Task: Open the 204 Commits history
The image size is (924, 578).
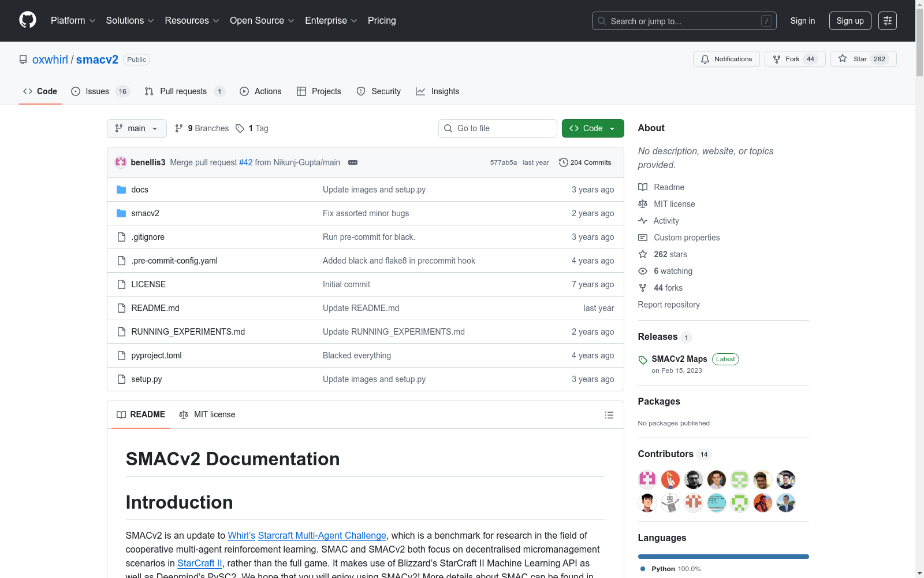Action: [x=585, y=162]
